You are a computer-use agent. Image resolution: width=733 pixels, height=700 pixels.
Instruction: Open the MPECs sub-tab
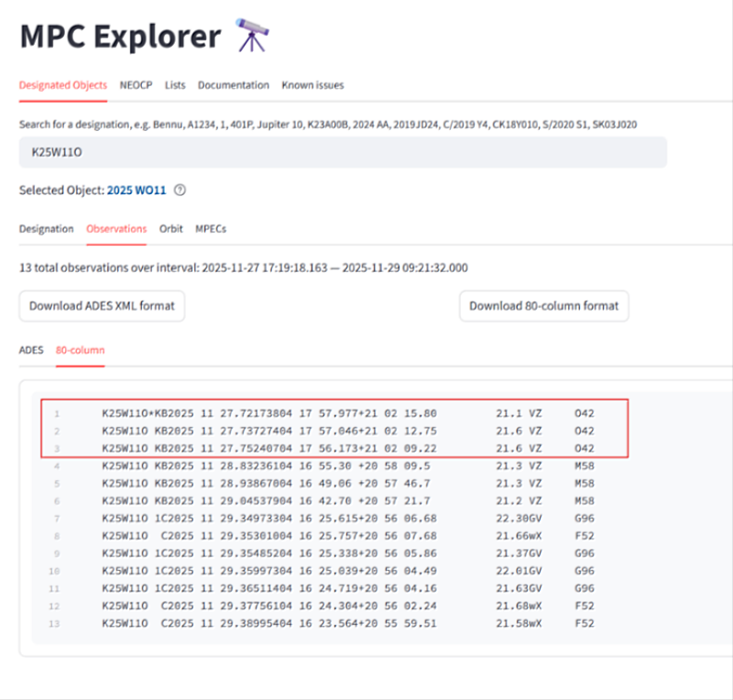tap(211, 229)
